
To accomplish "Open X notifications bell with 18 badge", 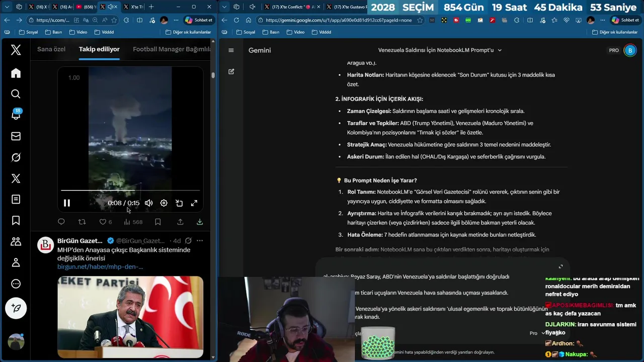I will click(16, 115).
